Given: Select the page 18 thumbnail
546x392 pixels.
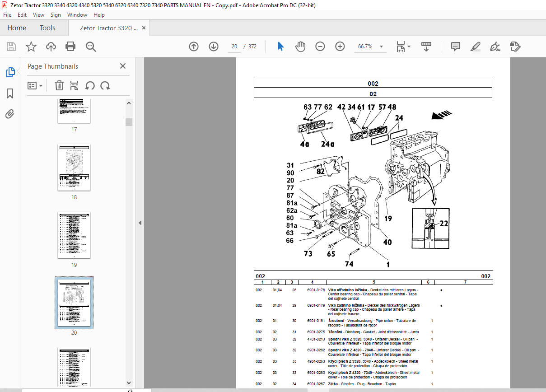Looking at the screenshot, I should [x=74, y=168].
